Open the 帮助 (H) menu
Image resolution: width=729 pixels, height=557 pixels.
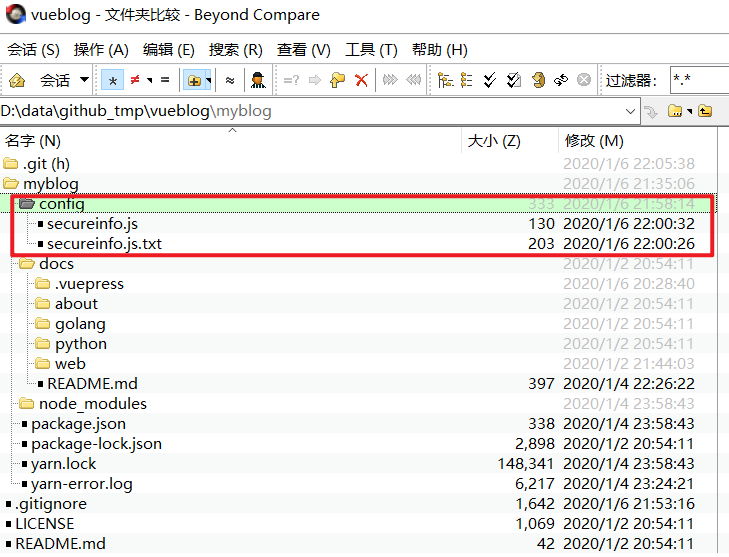click(x=440, y=49)
